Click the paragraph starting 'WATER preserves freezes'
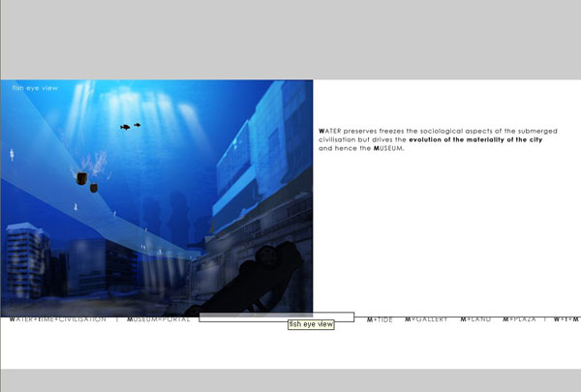Screen dimensions: 581x392 tap(438, 139)
